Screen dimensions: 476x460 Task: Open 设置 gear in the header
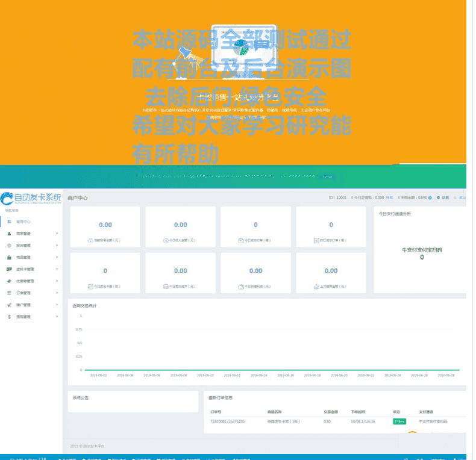click(x=443, y=197)
